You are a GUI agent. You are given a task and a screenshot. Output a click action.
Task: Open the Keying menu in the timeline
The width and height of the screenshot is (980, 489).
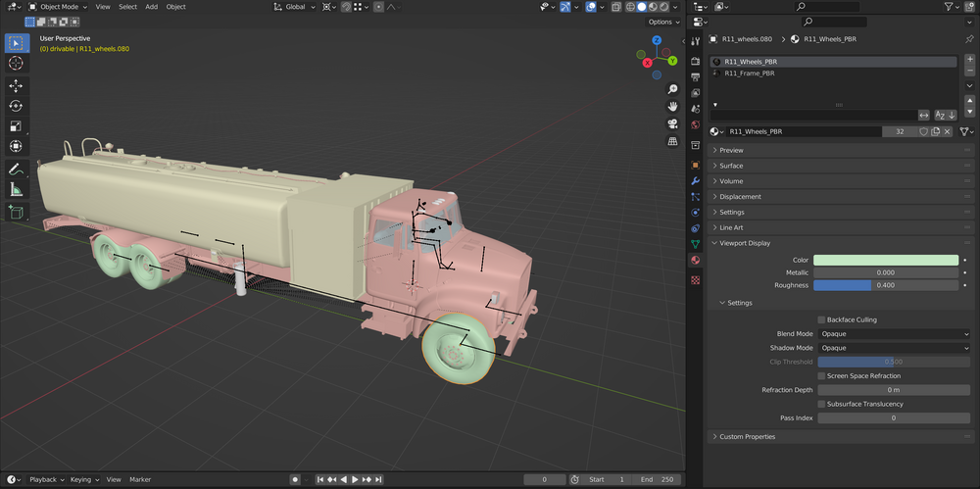click(83, 479)
